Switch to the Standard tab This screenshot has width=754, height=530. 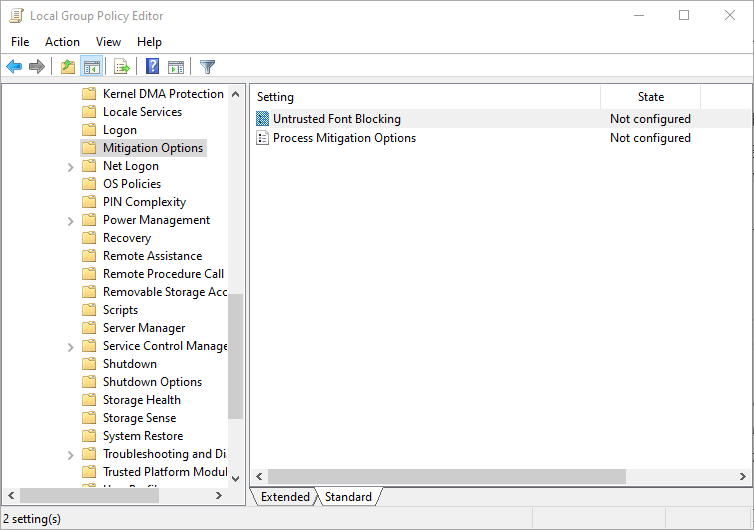348,497
